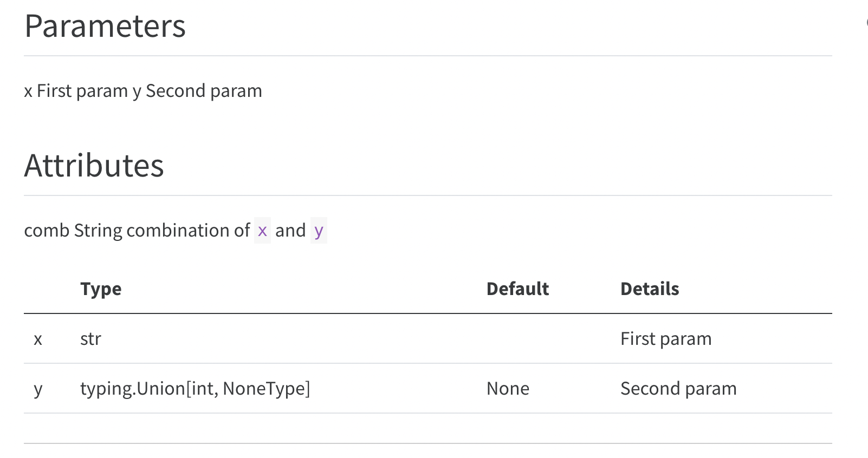Click the typing.Union[int, NoneType] type cell

[x=195, y=389]
